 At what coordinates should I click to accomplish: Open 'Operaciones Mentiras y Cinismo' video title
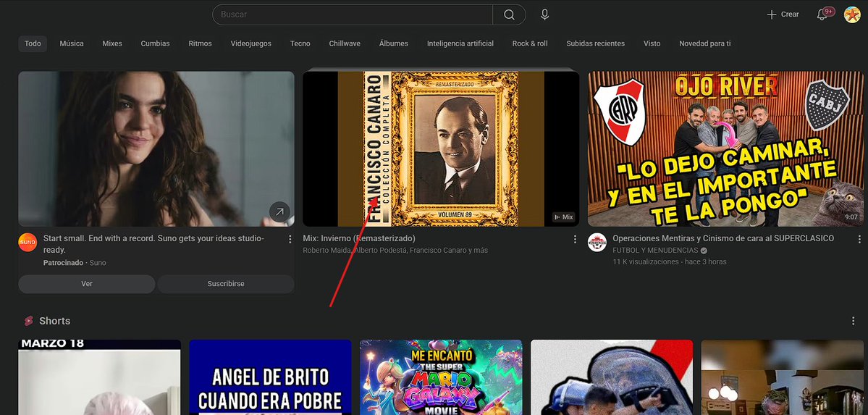coord(723,238)
